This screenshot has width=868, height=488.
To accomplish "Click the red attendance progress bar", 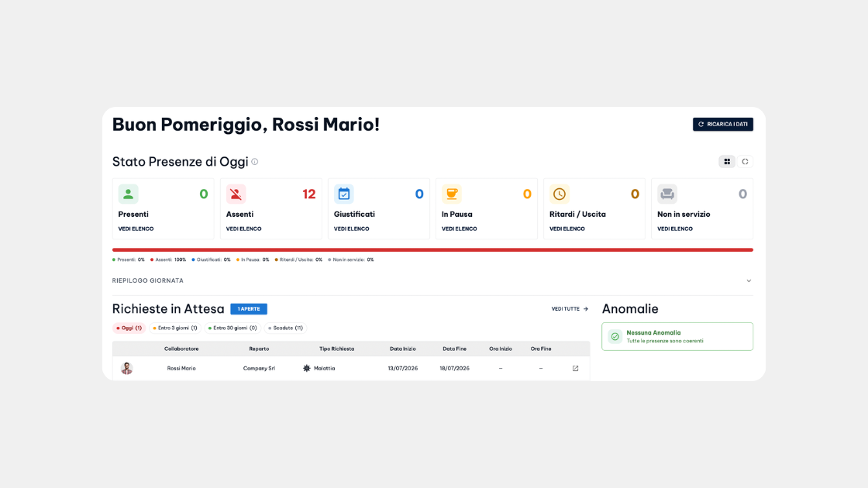I will [x=432, y=249].
